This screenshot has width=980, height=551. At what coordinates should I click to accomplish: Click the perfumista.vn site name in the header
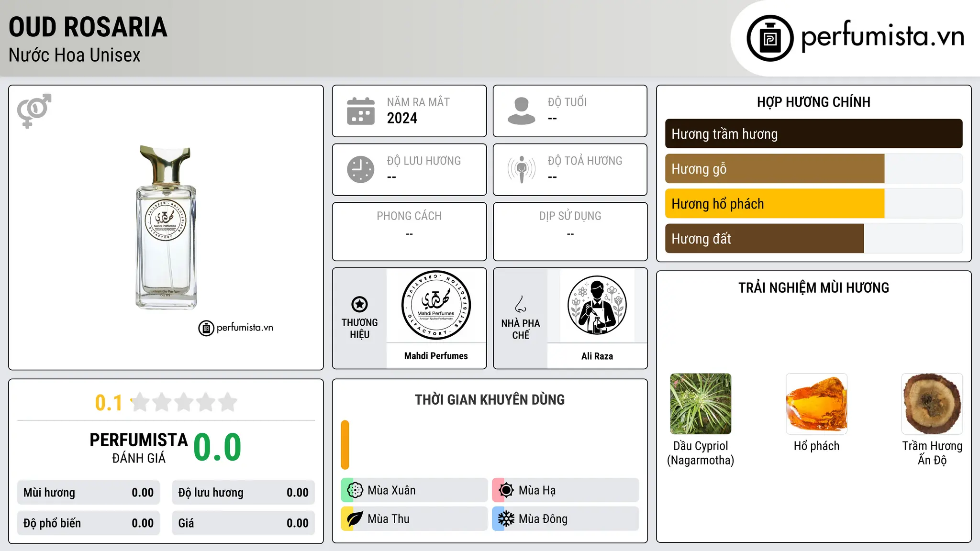(883, 36)
